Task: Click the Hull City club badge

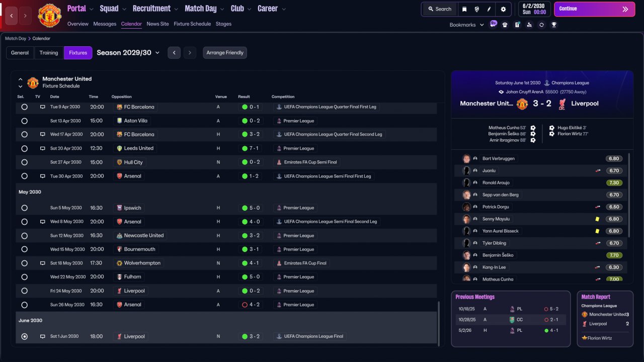Action: (119, 162)
